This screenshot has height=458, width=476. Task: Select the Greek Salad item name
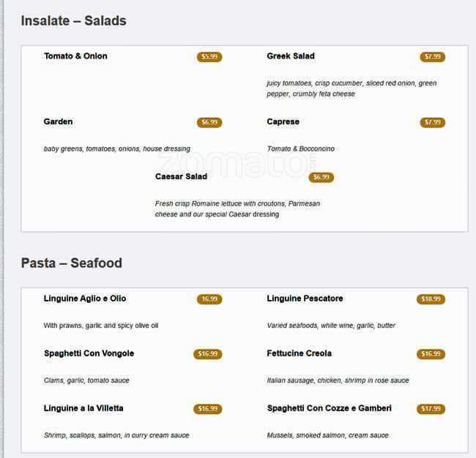(291, 56)
